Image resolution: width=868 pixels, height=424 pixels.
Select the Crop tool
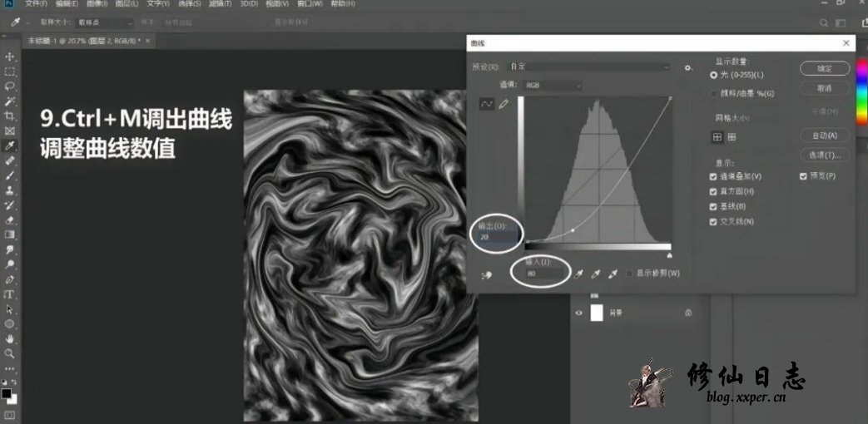10,116
